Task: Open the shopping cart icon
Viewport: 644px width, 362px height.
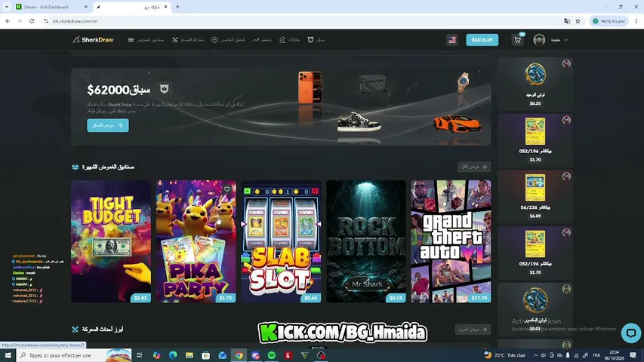Action: pyautogui.click(x=517, y=40)
